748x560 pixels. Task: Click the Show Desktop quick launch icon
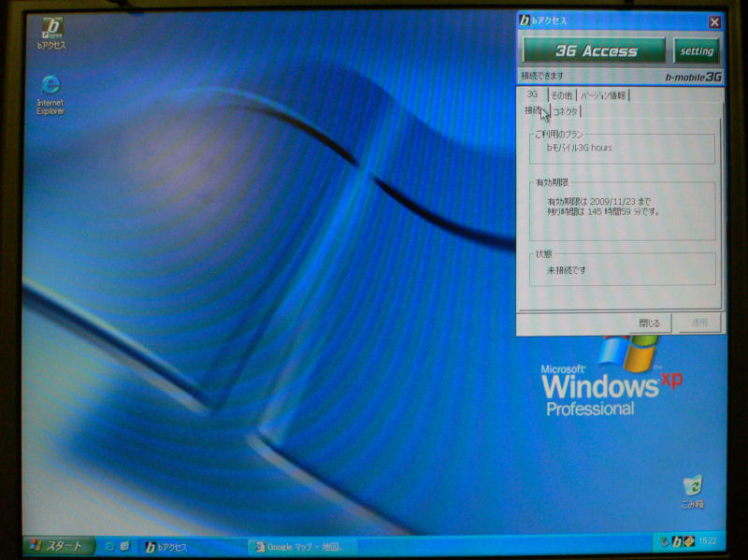click(125, 546)
